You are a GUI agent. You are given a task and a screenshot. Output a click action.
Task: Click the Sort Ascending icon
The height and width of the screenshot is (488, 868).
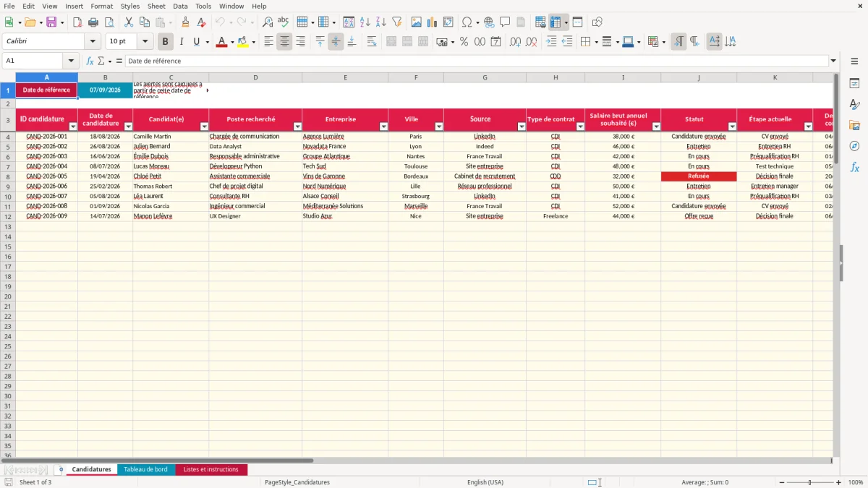[x=365, y=22]
